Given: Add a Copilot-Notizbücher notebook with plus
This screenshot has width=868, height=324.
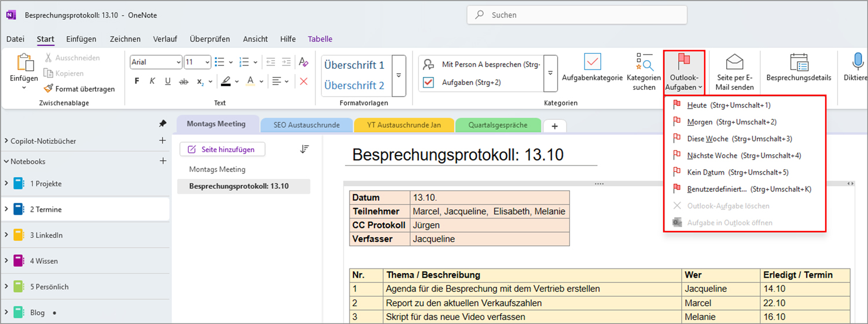Looking at the screenshot, I should 163,141.
